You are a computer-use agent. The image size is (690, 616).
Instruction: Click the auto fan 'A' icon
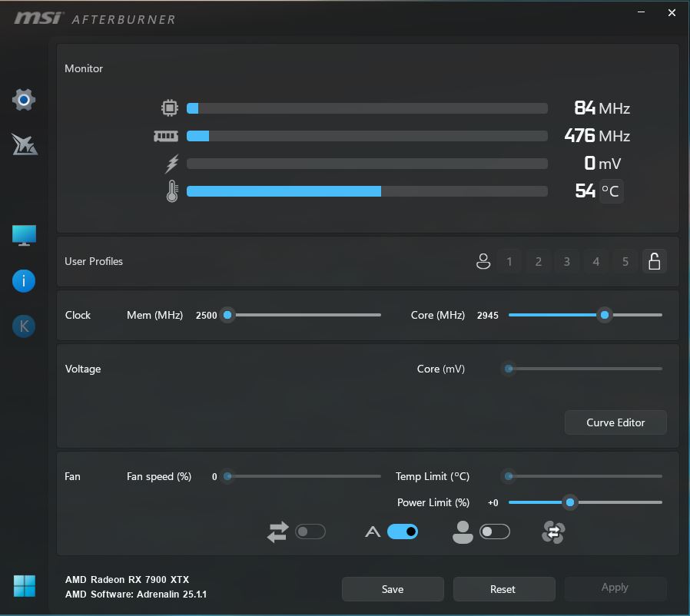point(373,532)
